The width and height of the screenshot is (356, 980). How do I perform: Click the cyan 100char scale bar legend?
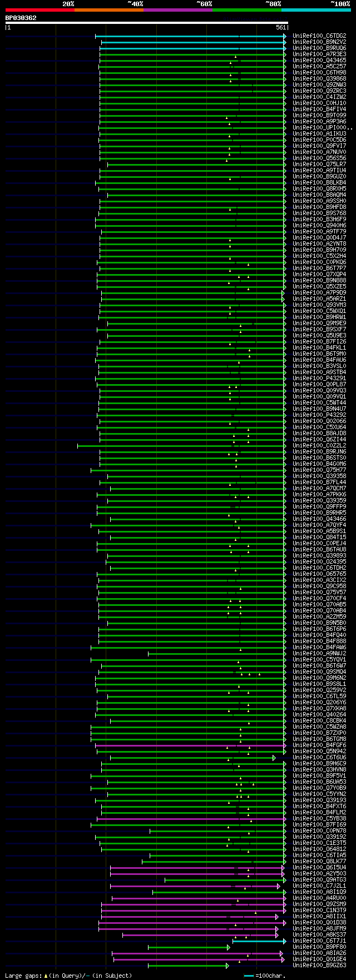249,976
